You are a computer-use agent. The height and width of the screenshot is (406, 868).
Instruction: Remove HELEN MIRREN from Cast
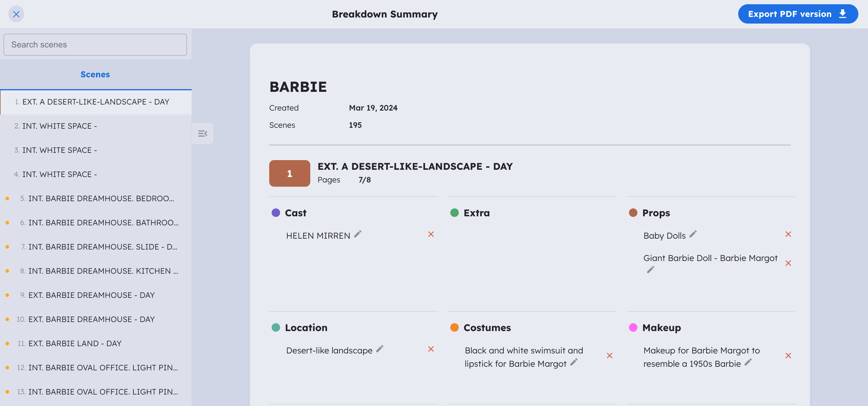[431, 234]
